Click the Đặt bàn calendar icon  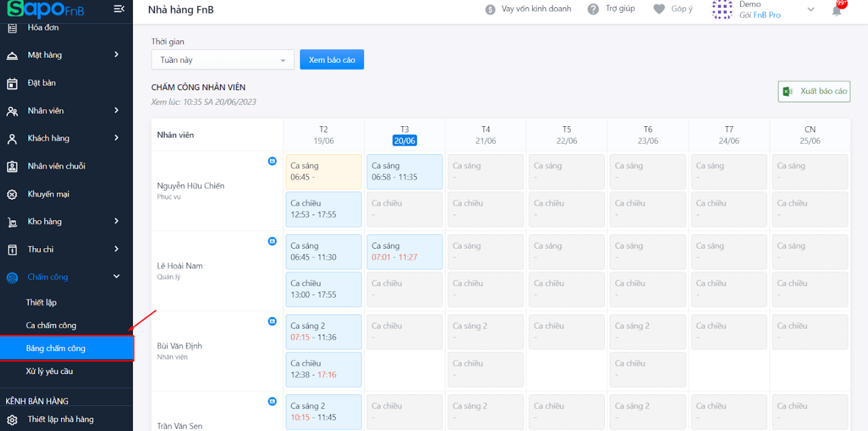[x=12, y=84]
